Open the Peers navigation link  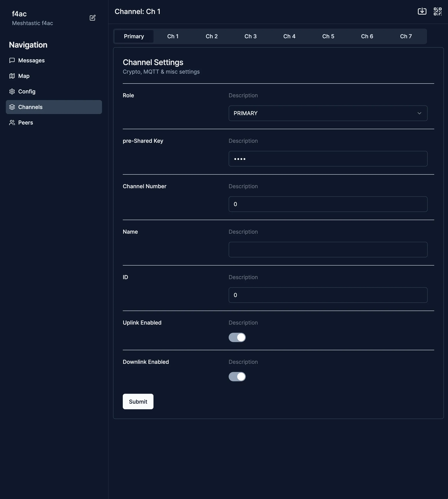26,123
